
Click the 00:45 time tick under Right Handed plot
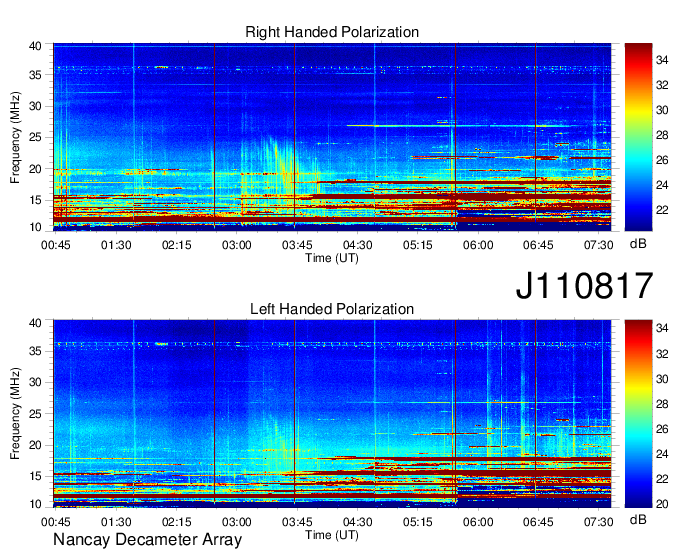click(56, 245)
